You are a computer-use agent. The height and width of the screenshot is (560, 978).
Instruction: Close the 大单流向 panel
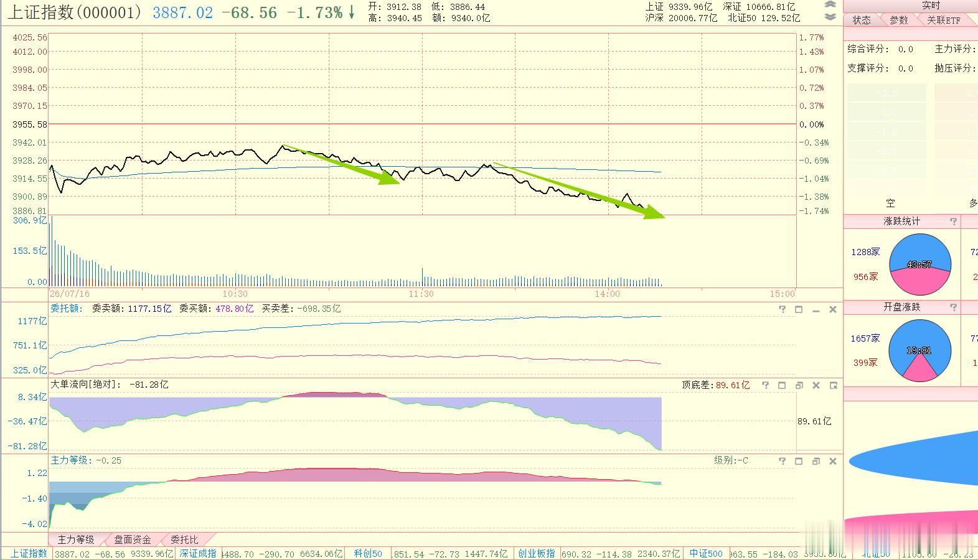[x=816, y=385]
